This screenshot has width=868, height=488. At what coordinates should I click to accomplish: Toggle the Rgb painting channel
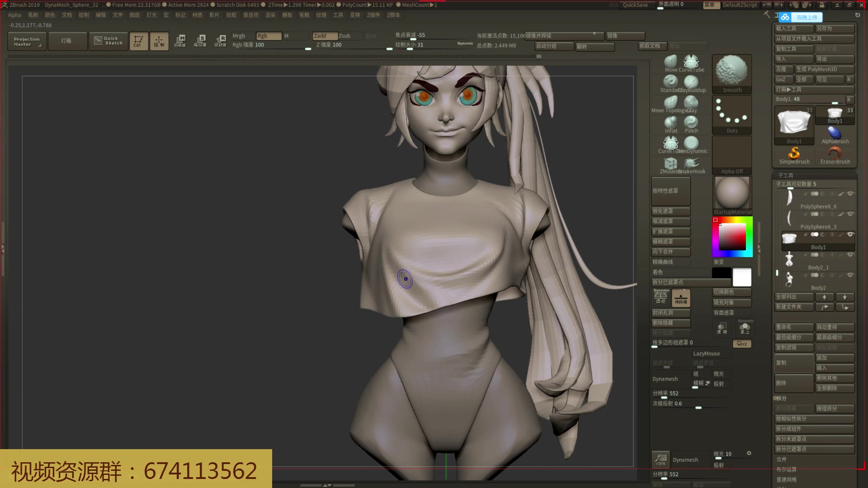click(268, 36)
